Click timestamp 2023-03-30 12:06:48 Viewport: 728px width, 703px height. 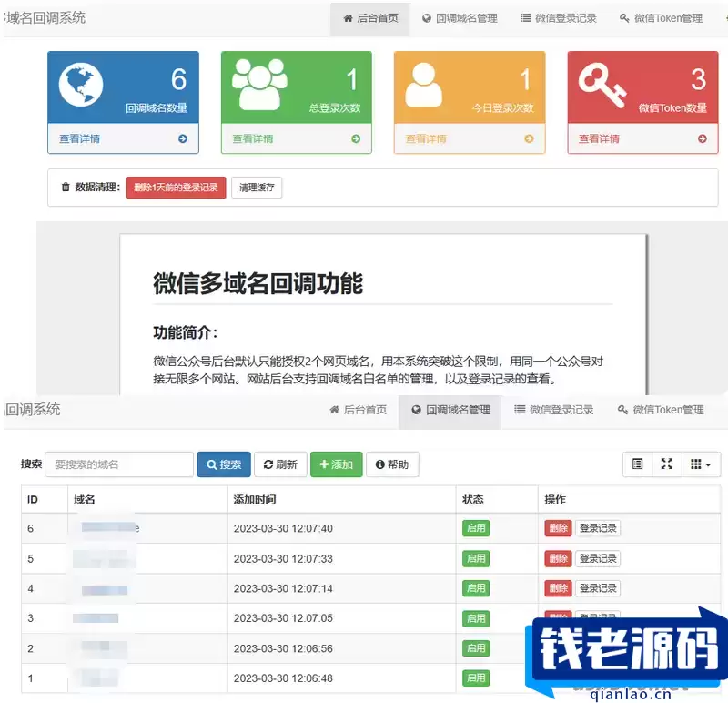283,678
